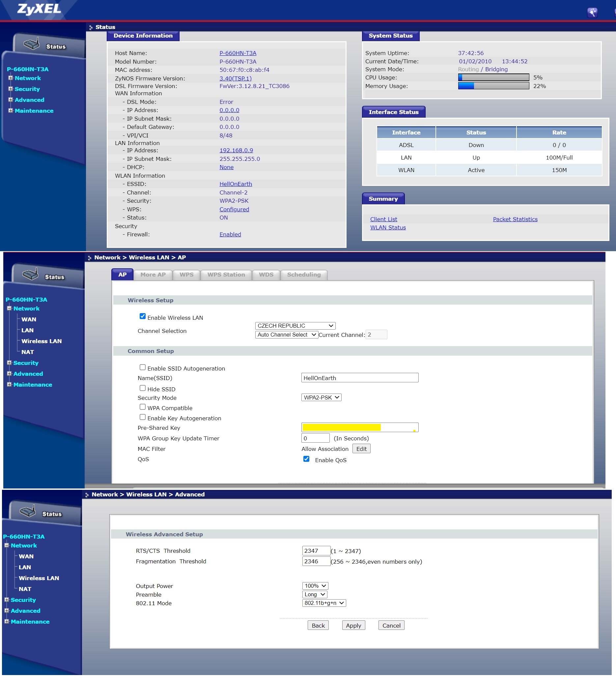Screen dimensions: 616x680
Task: Toggle the Enable QoS checkbox
Action: (306, 459)
